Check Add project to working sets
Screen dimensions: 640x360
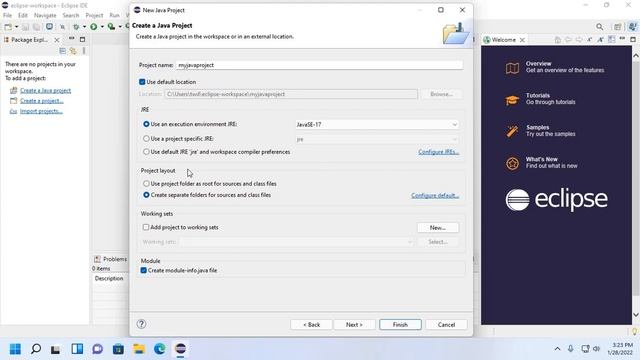[x=146, y=227]
